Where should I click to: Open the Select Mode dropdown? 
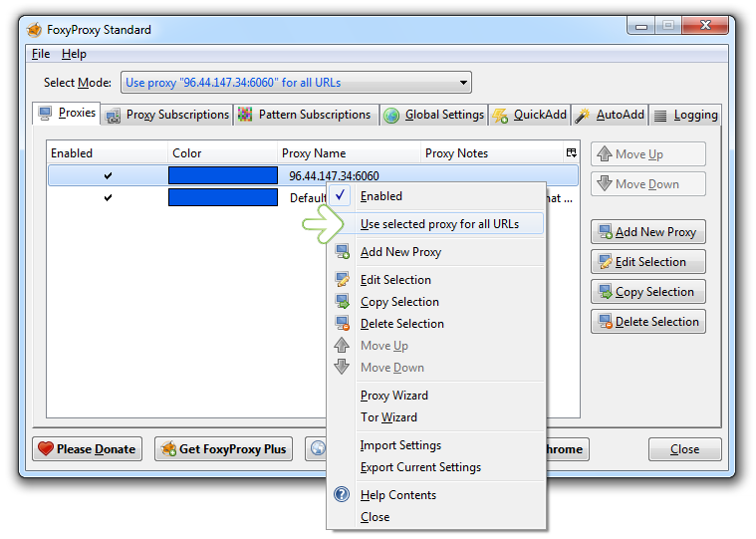296,83
